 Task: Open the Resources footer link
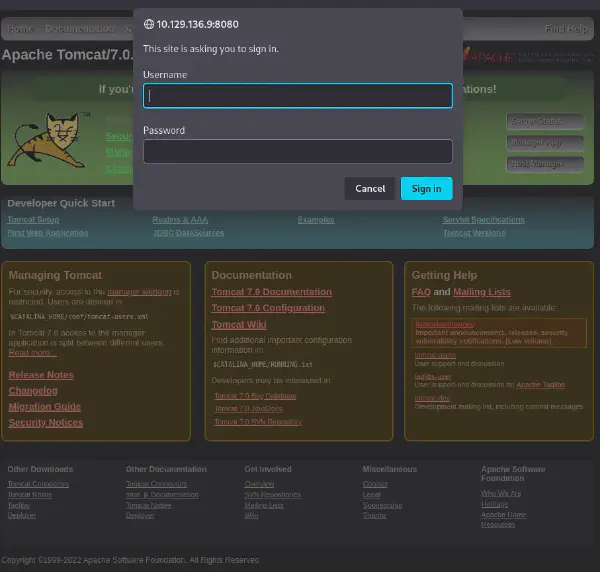coord(498,525)
